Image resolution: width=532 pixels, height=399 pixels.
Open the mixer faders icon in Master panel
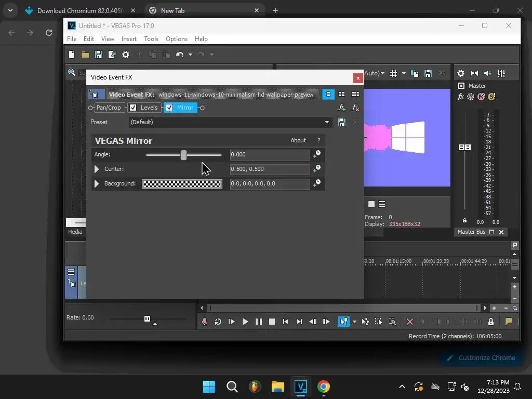[501, 73]
